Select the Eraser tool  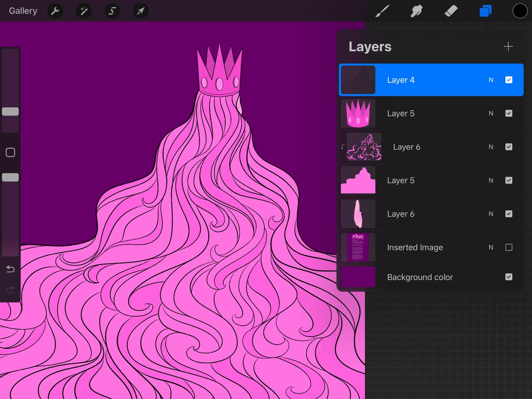(x=450, y=11)
